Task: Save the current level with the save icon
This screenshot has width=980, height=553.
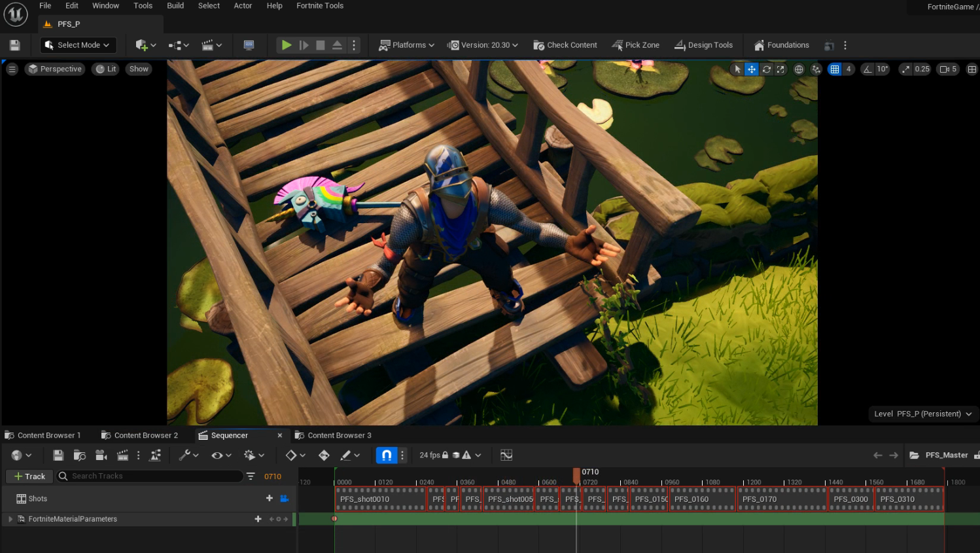Action: point(14,45)
